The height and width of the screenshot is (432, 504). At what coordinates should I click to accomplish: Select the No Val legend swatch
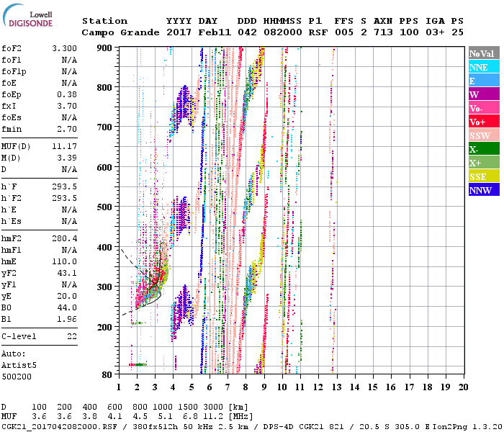point(484,53)
